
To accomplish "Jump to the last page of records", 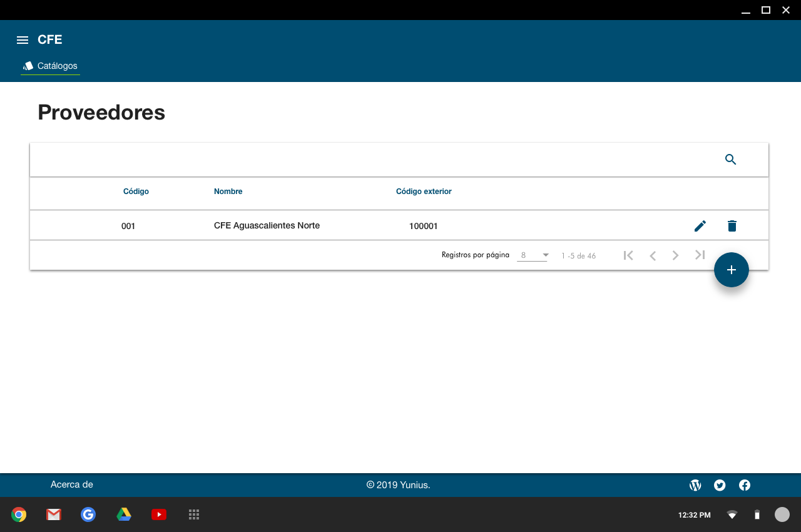I will [700, 255].
